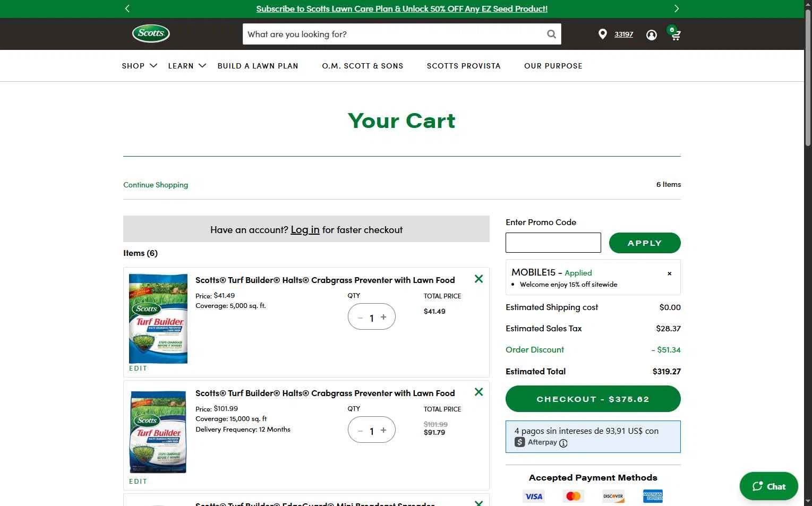Click the Subscribe to Scotts Lawn Care Plan banner
812x506 pixels.
(x=401, y=9)
